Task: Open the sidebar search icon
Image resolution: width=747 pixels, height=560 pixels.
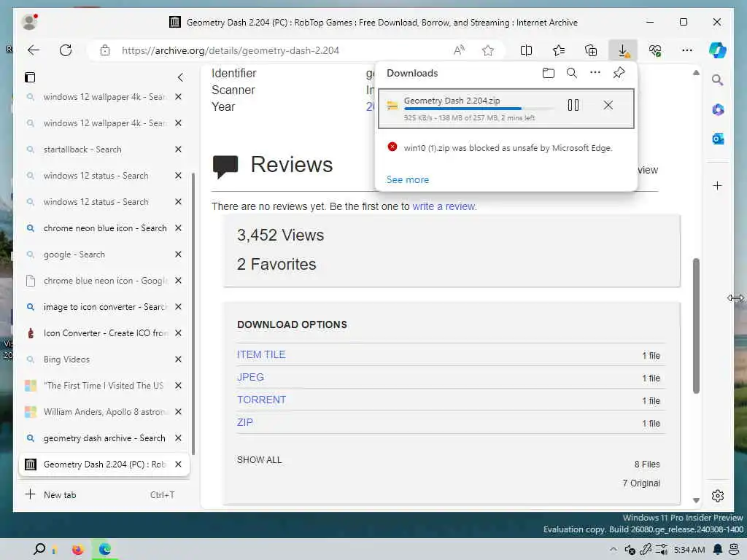Action: (x=718, y=80)
